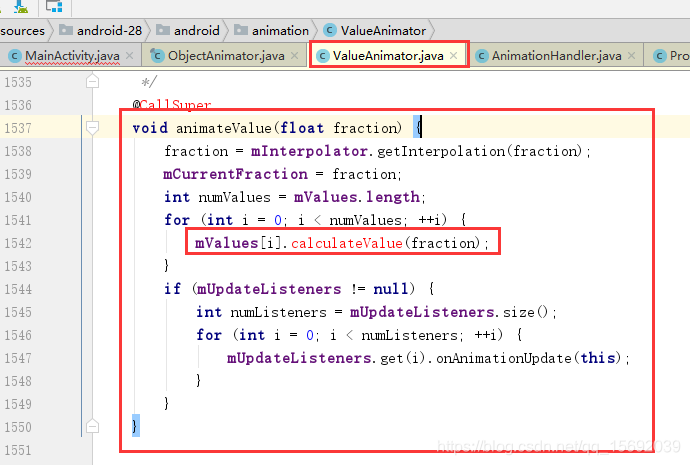The height and width of the screenshot is (465, 690).
Task: Click the sources breadcrumb item
Action: coord(22,30)
